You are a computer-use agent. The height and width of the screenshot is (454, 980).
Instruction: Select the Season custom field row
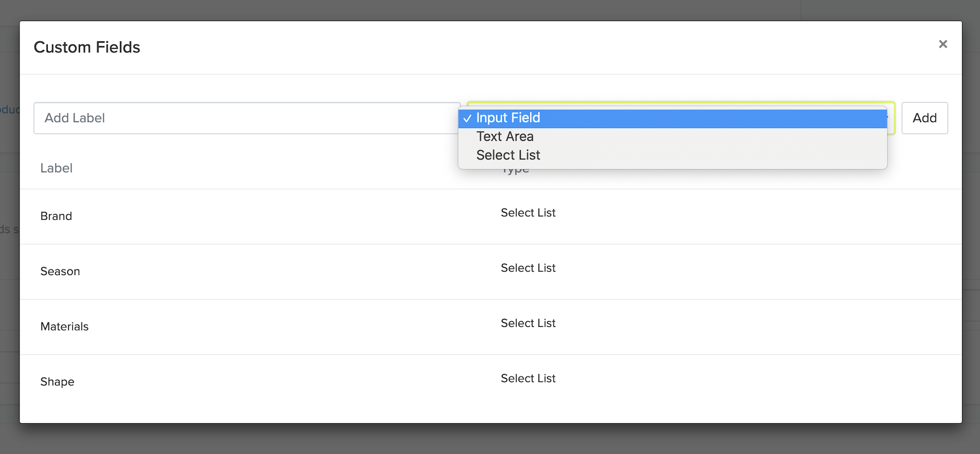click(60, 272)
